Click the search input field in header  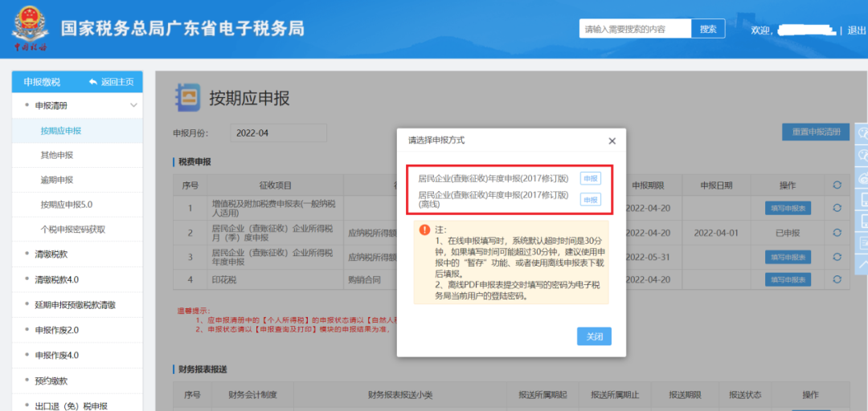coord(635,30)
